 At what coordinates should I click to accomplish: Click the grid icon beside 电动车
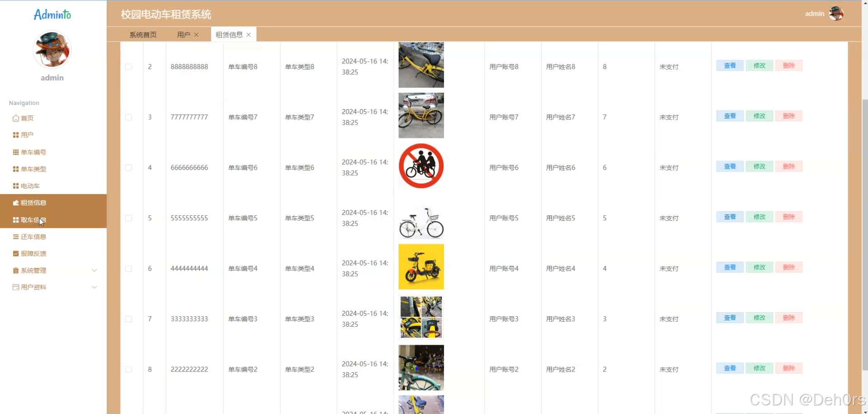pos(16,186)
